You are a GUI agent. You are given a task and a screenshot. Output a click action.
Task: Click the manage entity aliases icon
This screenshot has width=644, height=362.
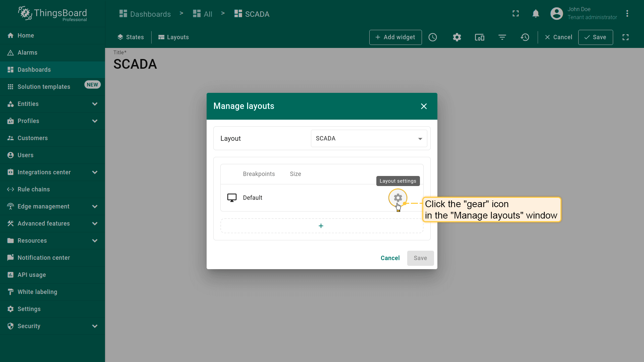click(479, 37)
